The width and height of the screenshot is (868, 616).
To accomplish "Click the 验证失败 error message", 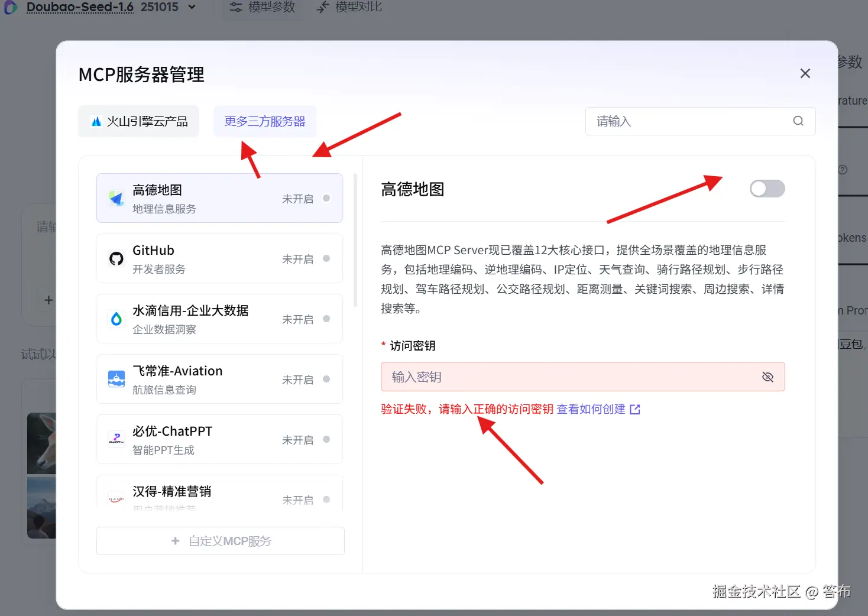I will coord(467,409).
